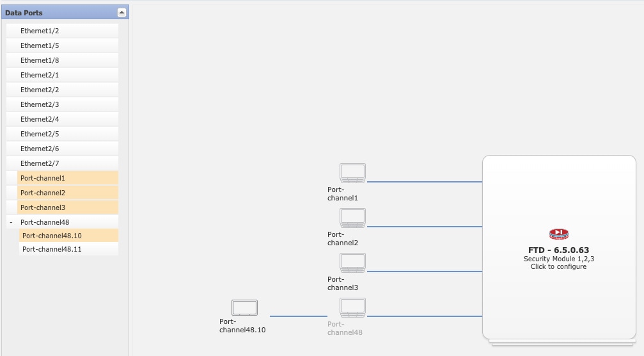This screenshot has width=644, height=356.
Task: Collapse the Data Ports panel with arrow icon
Action: (x=122, y=12)
